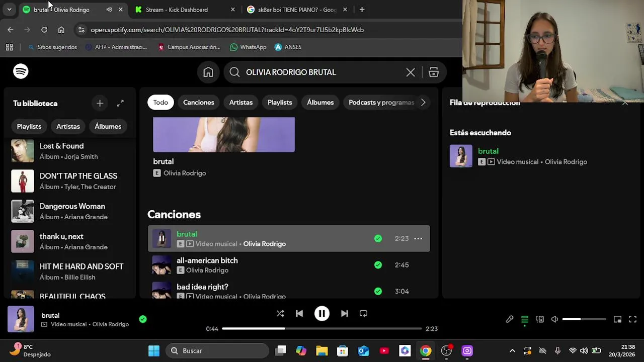Open Windows Start menu
The image size is (644, 362).
(154, 350)
